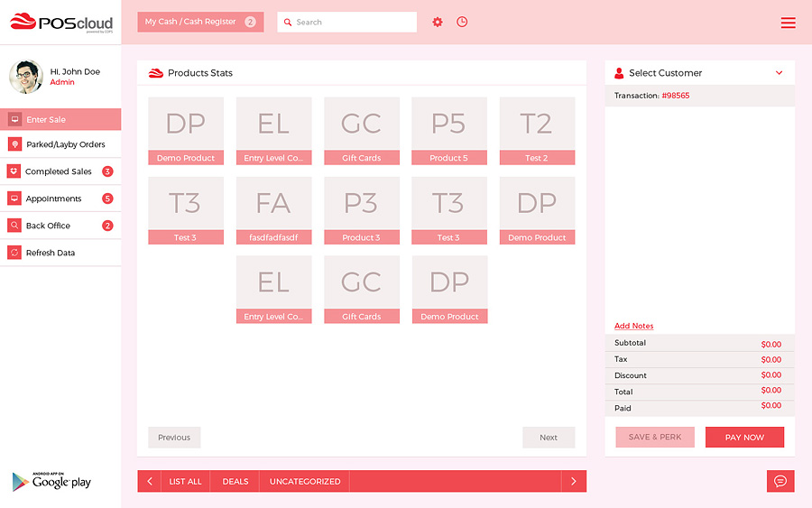Open Completed Sales in sidebar

click(59, 171)
